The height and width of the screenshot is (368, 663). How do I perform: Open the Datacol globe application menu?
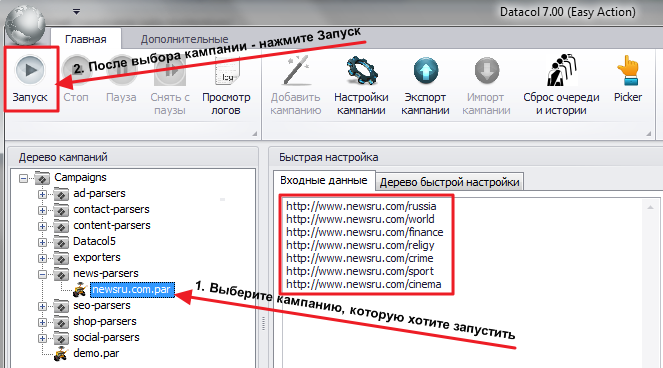click(26, 24)
